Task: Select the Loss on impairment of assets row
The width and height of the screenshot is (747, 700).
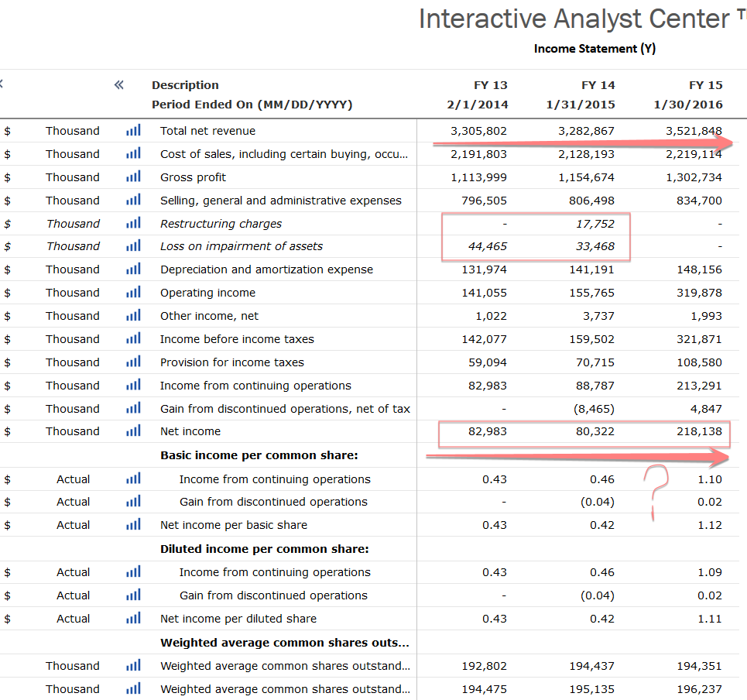Action: [x=241, y=246]
